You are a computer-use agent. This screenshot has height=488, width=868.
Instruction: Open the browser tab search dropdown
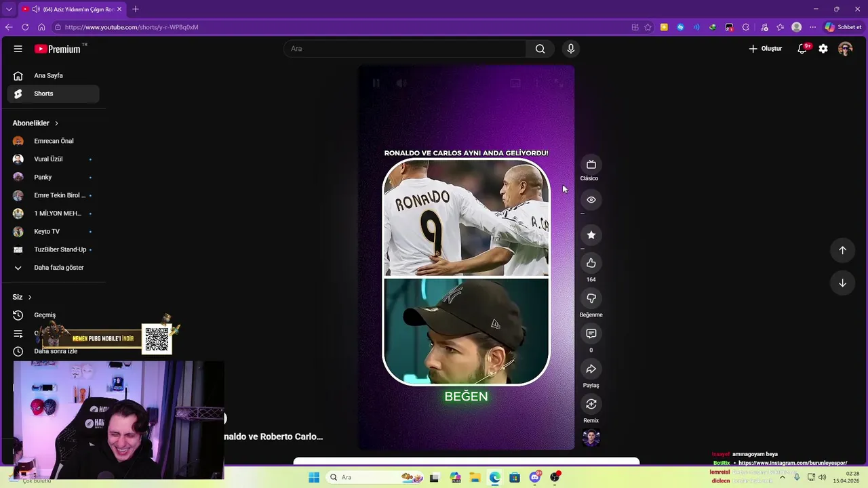pos(9,9)
